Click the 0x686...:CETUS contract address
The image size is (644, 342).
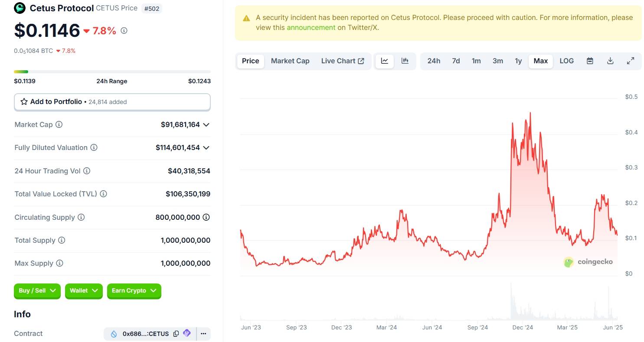coord(146,334)
